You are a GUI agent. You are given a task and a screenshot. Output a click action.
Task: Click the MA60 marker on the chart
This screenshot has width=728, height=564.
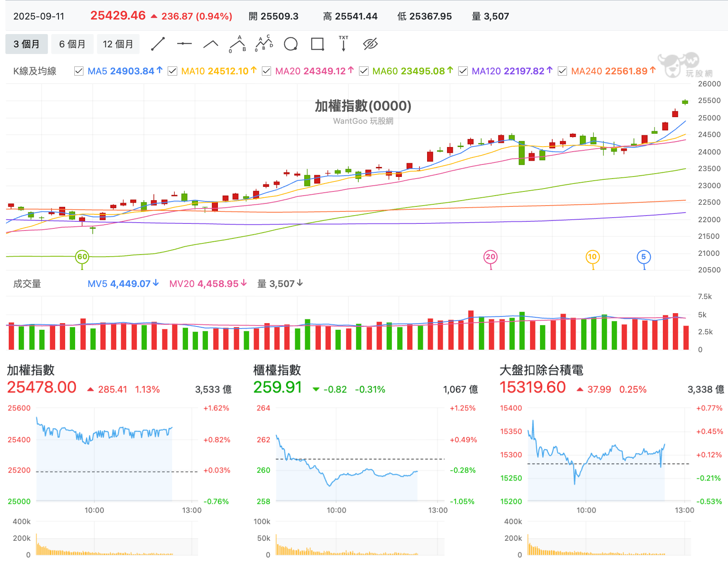(x=82, y=257)
